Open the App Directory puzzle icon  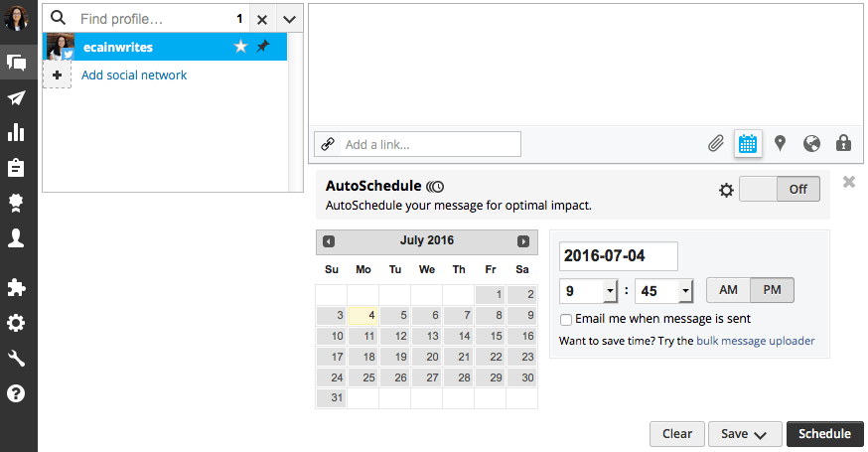tap(17, 288)
